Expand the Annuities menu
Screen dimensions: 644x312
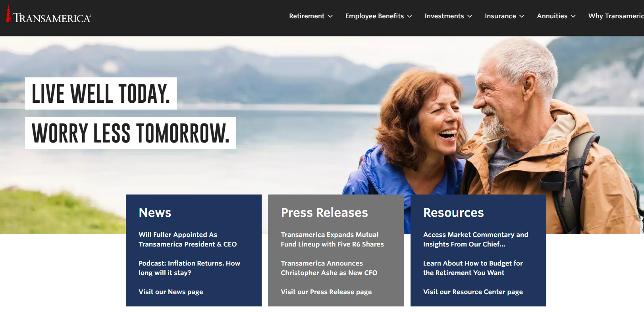click(556, 16)
